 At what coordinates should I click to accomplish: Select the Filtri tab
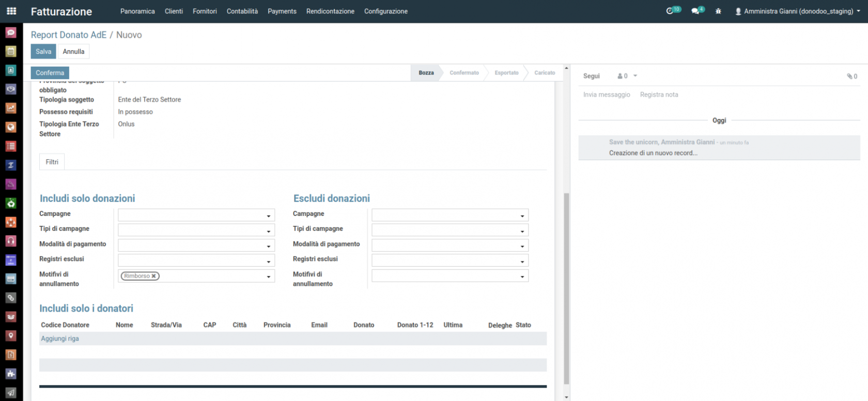pos(52,162)
